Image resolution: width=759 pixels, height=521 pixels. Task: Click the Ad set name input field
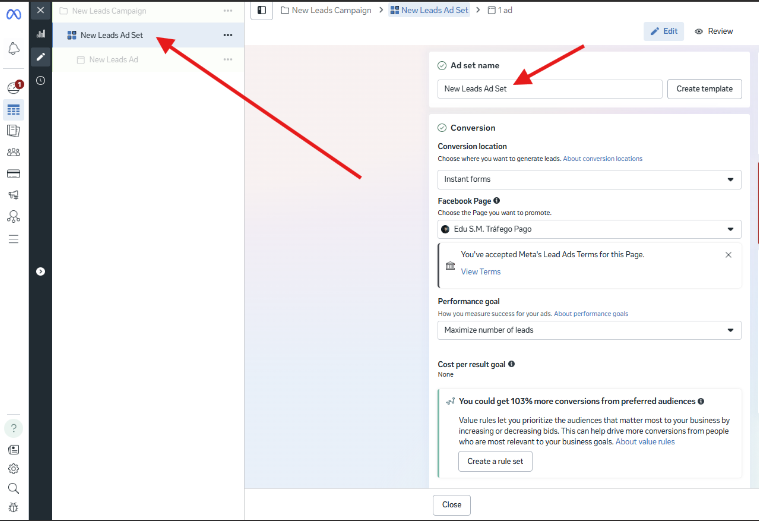point(550,89)
